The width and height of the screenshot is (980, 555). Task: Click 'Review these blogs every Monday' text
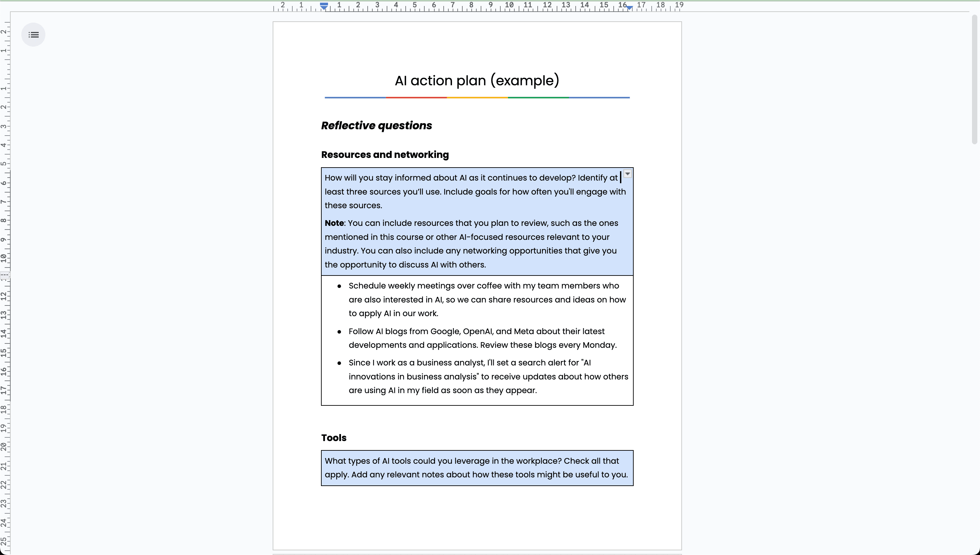pyautogui.click(x=548, y=345)
